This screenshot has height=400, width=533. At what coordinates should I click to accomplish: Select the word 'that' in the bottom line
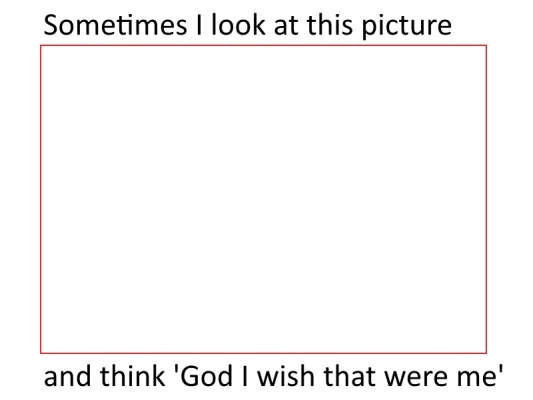(349, 376)
